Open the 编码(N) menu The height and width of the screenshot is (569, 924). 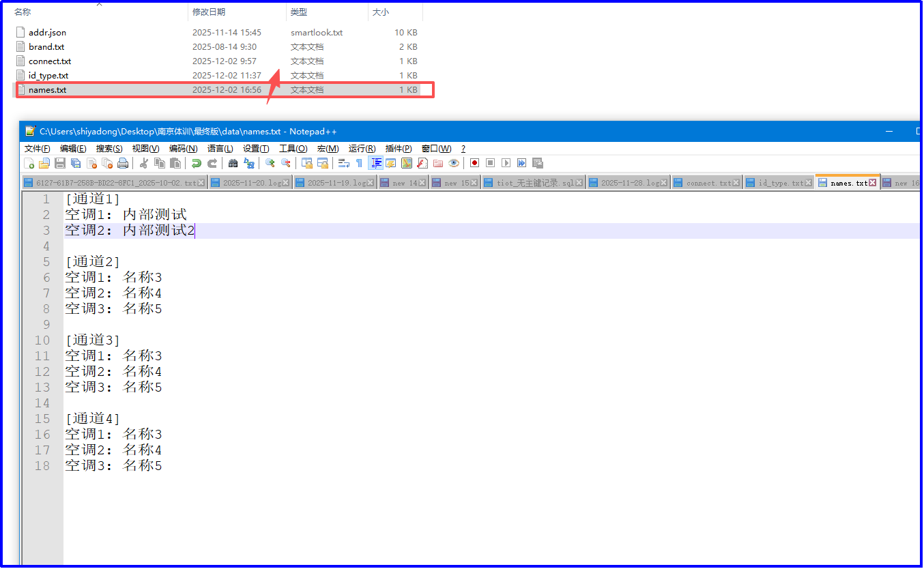pyautogui.click(x=183, y=149)
